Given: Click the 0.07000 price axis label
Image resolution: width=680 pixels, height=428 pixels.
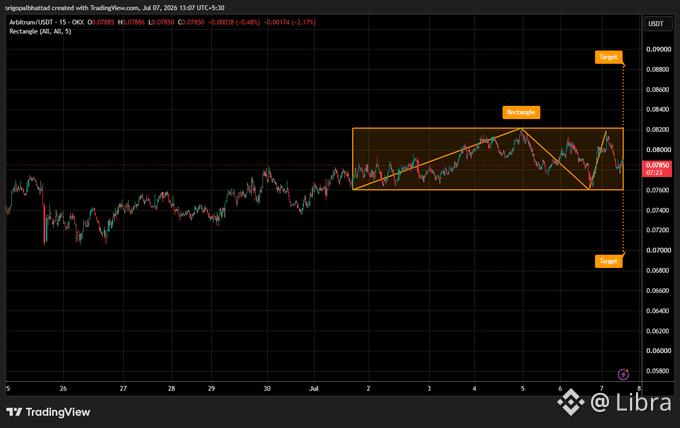Looking at the screenshot, I should point(658,250).
